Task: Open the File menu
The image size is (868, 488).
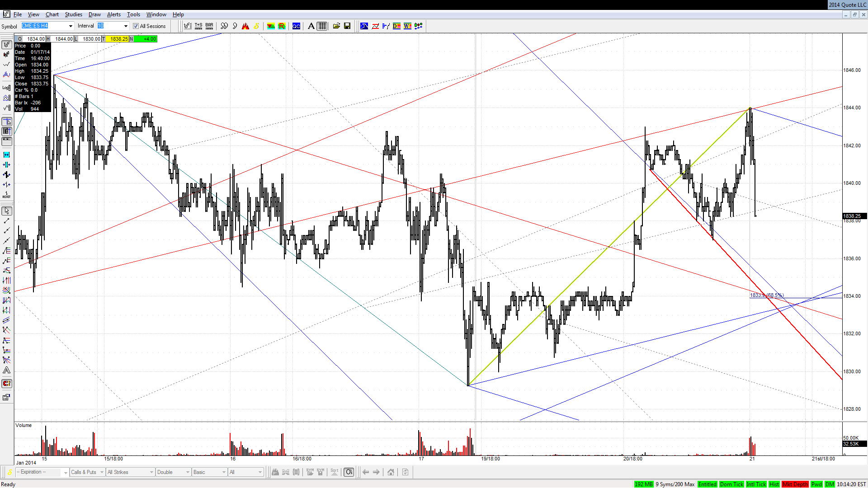Action: click(x=18, y=14)
